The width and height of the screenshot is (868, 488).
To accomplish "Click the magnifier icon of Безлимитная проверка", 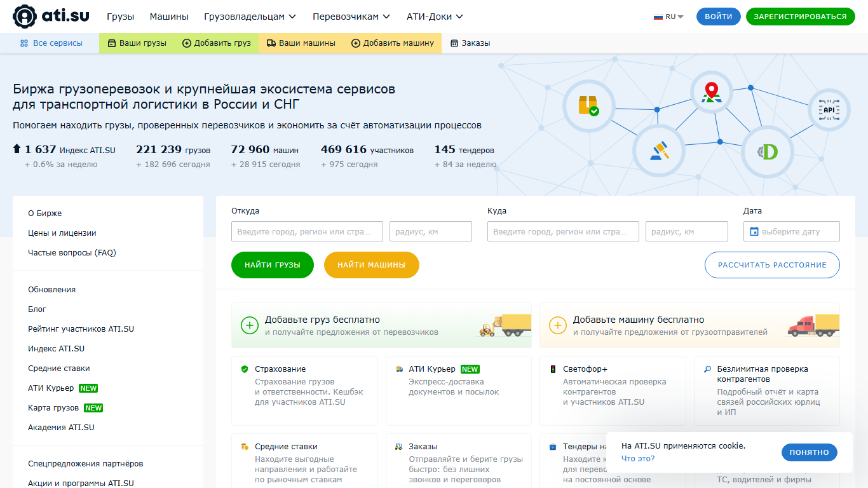I will pos(707,369).
